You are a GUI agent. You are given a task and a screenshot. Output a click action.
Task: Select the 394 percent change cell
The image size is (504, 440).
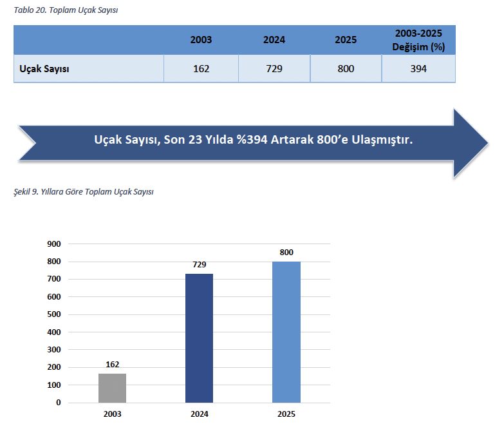tap(418, 68)
